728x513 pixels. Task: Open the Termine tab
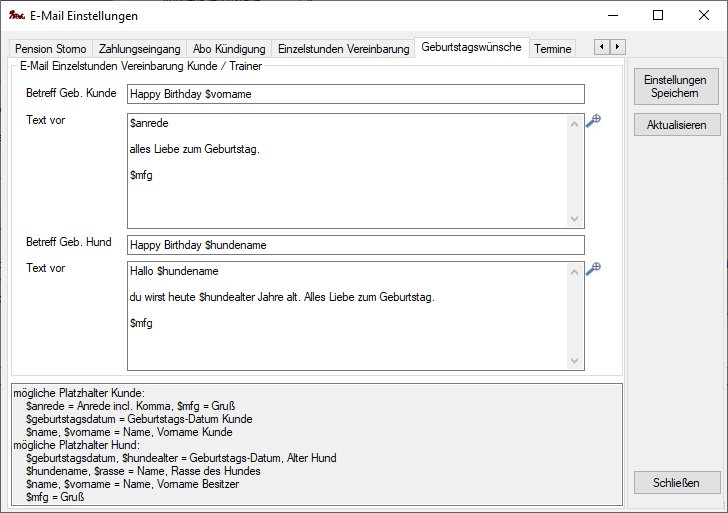click(x=553, y=48)
